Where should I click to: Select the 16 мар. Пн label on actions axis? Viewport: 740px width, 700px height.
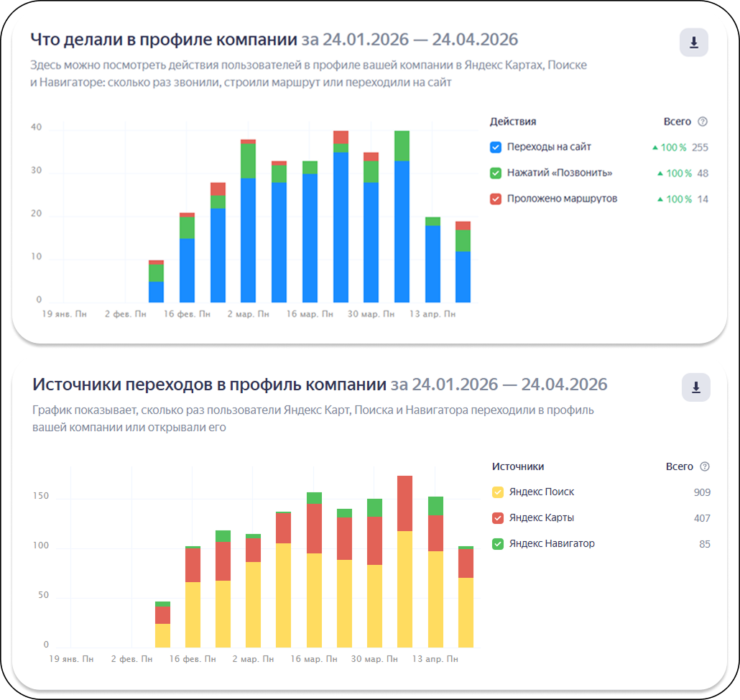310,314
